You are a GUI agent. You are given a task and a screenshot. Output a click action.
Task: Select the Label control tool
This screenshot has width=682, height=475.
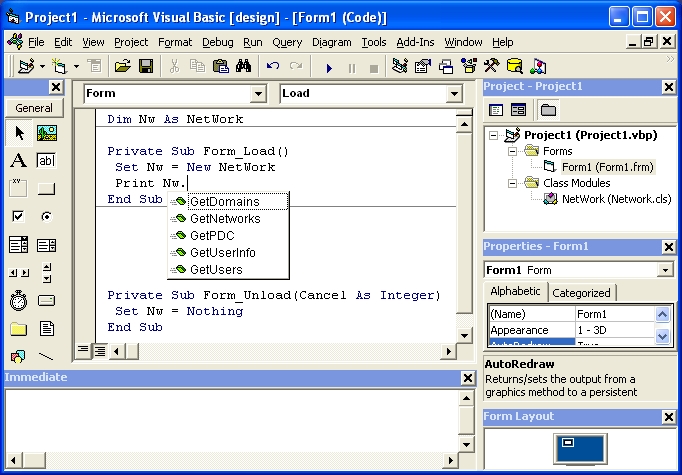(19, 161)
